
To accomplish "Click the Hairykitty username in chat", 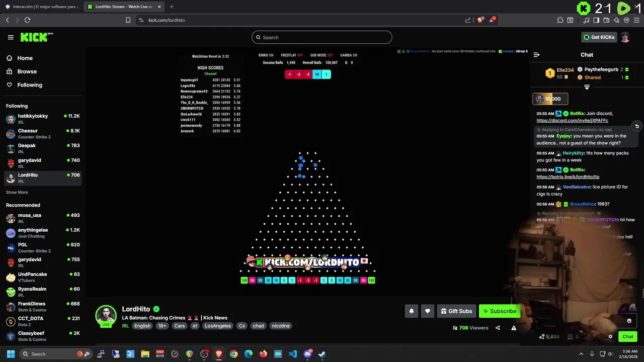I will pyautogui.click(x=573, y=153).
